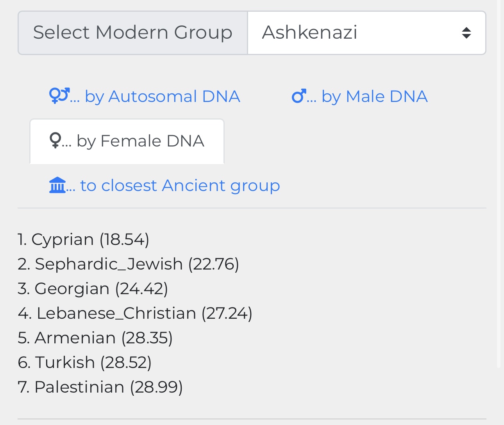Click the Georgian (24.42) list entry

click(93, 289)
